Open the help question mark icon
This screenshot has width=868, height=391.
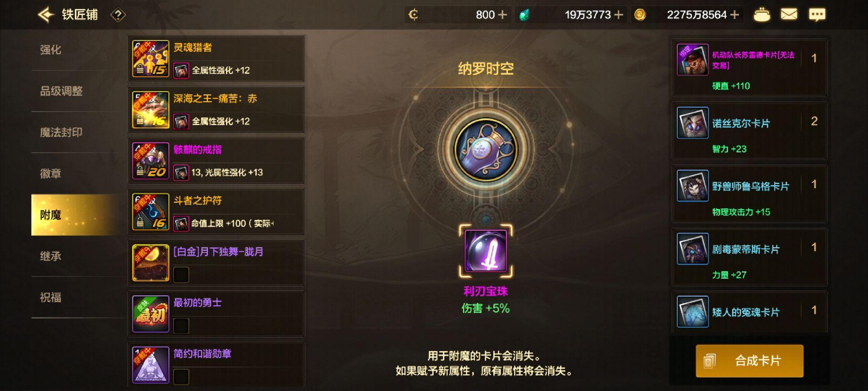[118, 15]
